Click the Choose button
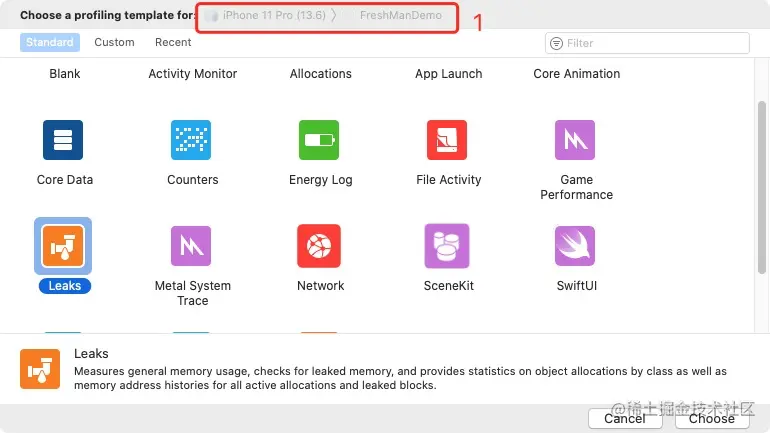Screen dimensions: 770x433 pyautogui.click(x=712, y=418)
